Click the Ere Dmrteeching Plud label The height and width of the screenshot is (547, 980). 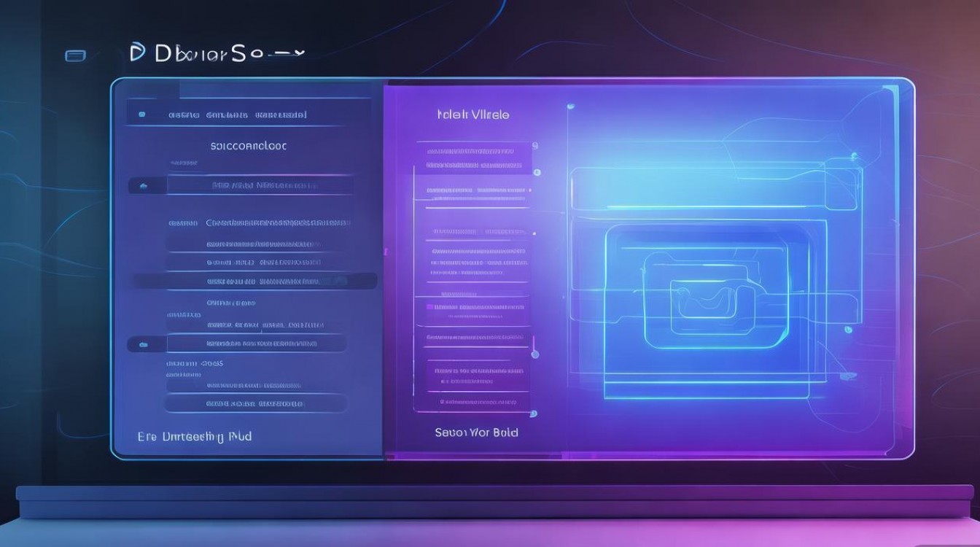point(194,436)
